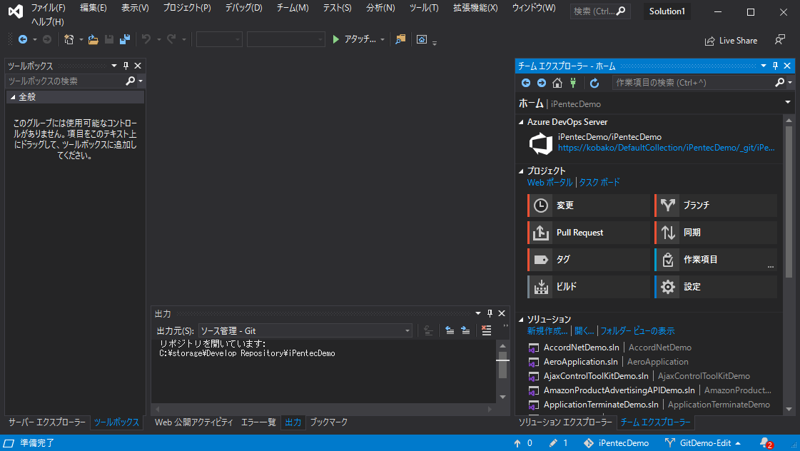Open the Settings (設定) tile

[x=715, y=286]
